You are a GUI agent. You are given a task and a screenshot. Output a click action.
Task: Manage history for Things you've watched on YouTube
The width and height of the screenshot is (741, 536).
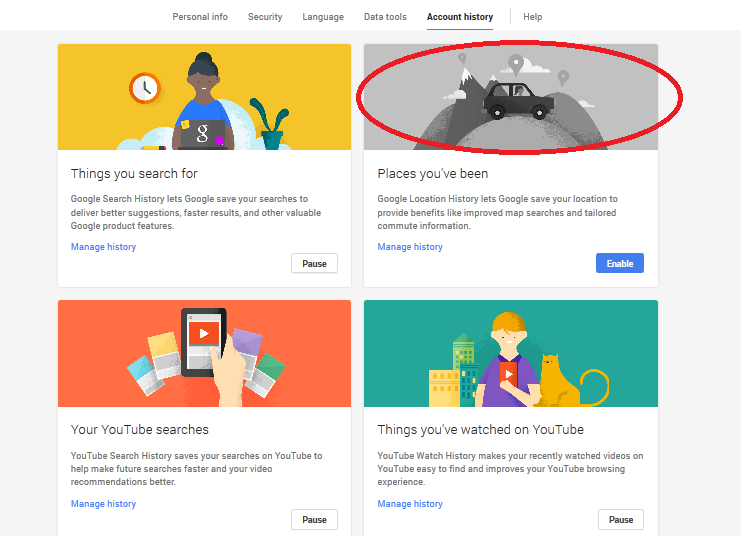[x=410, y=504]
